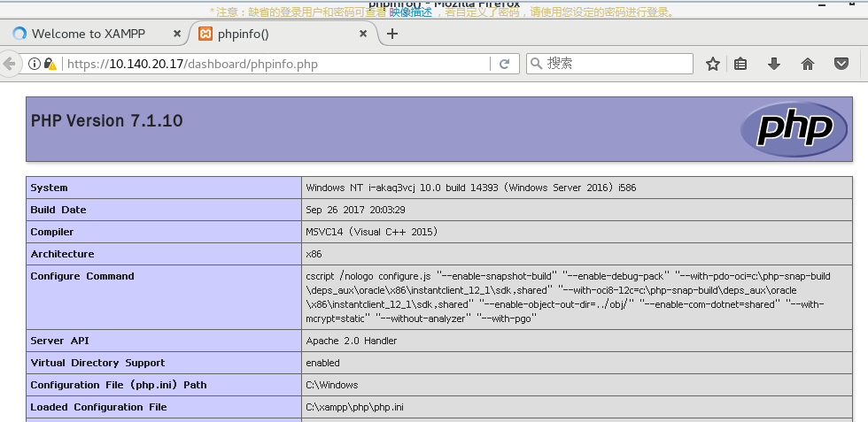Select Loaded Configuration File label

tap(98, 407)
